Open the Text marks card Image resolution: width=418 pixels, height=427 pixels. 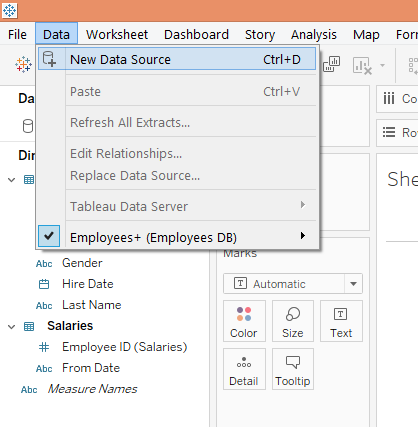tap(341, 321)
